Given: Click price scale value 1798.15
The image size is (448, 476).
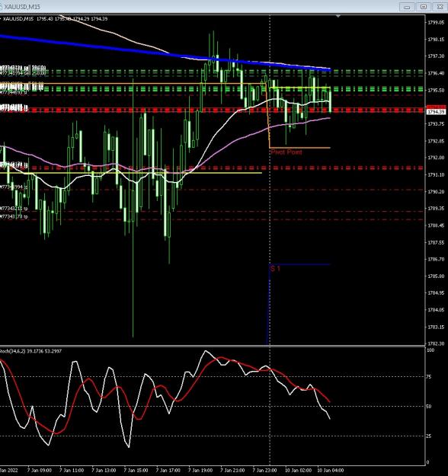Looking at the screenshot, I should [436, 40].
